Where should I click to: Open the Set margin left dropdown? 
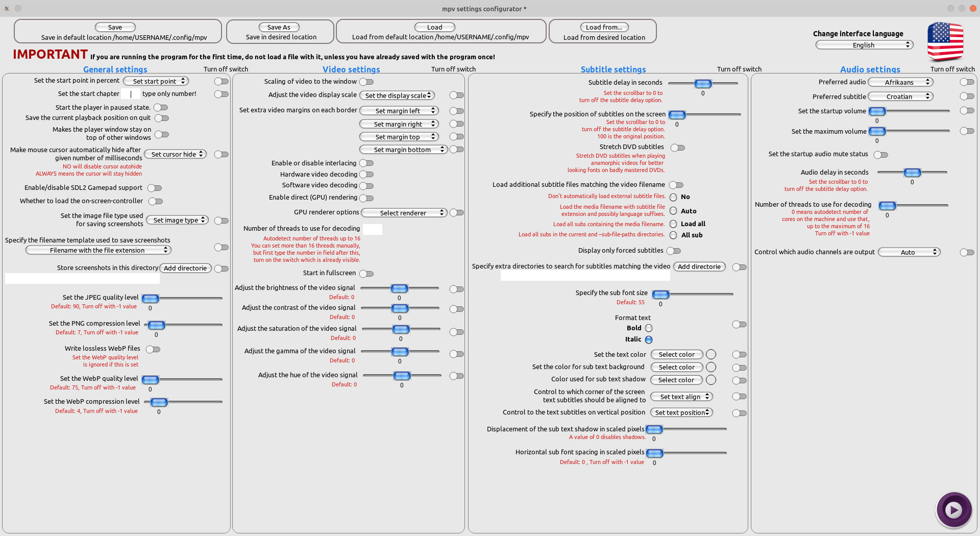coord(399,111)
